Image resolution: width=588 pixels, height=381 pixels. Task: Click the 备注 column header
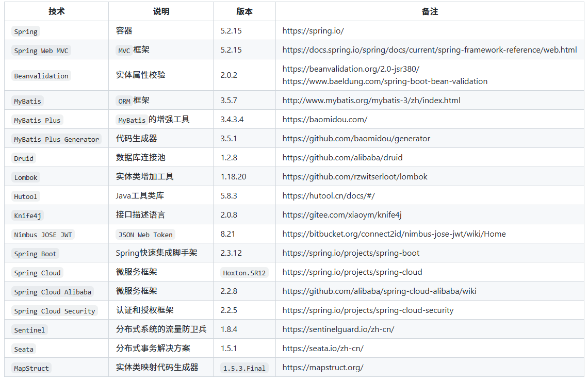click(x=430, y=12)
